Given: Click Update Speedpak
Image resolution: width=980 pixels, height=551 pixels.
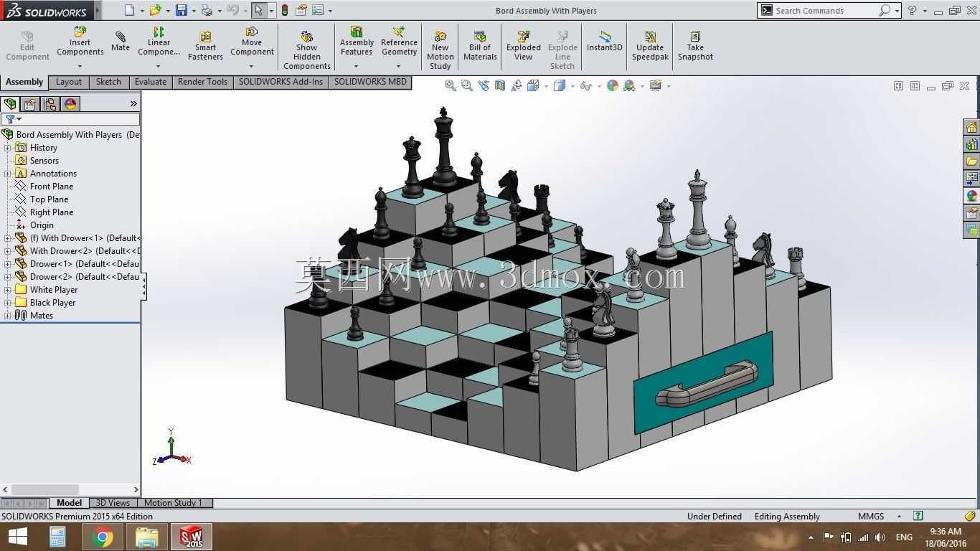Looking at the screenshot, I should tap(650, 46).
